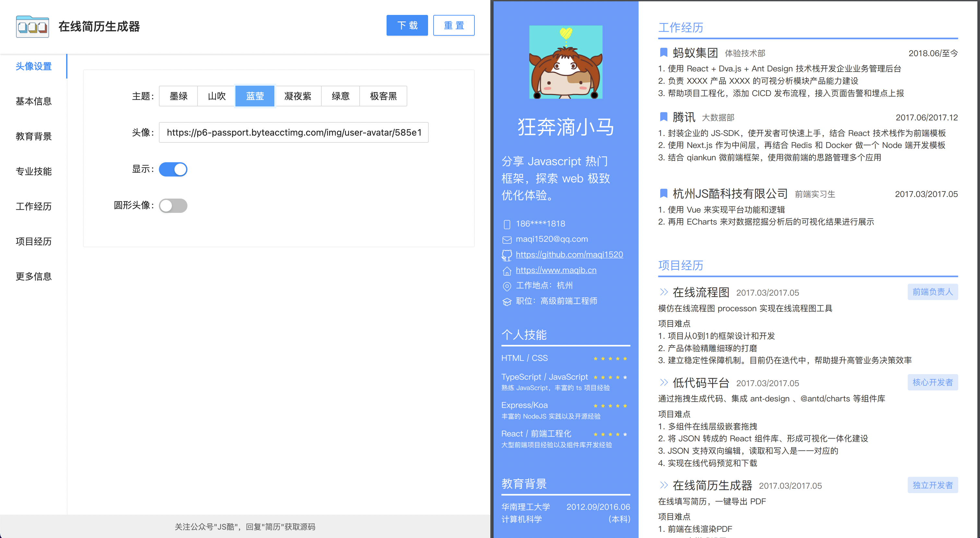This screenshot has height=538, width=980.
Task: Click the GitHub icon beside maqi1520 link
Action: (507, 254)
